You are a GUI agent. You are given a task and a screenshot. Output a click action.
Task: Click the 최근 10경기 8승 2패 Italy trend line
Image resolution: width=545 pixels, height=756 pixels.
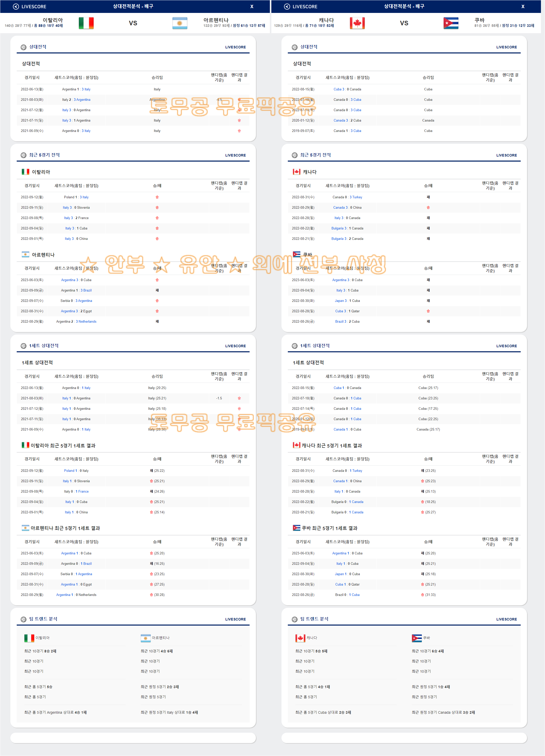[x=40, y=651]
